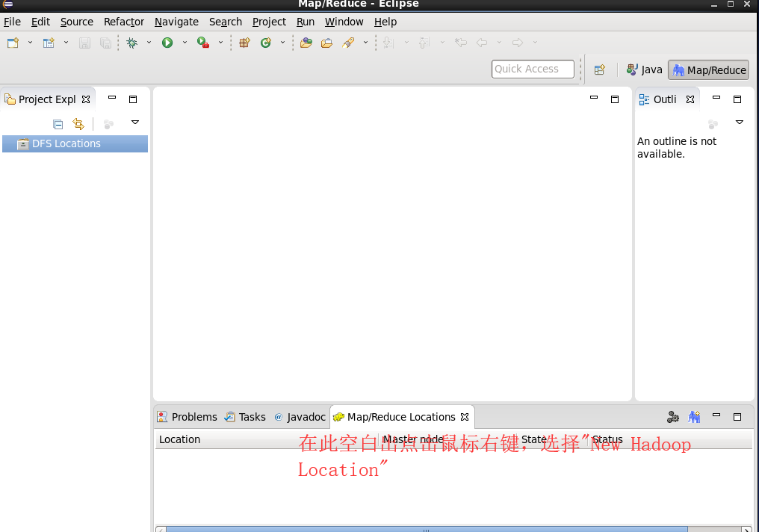Open the New Java Class dropdown arrow
This screenshot has width=759, height=532.
click(282, 43)
